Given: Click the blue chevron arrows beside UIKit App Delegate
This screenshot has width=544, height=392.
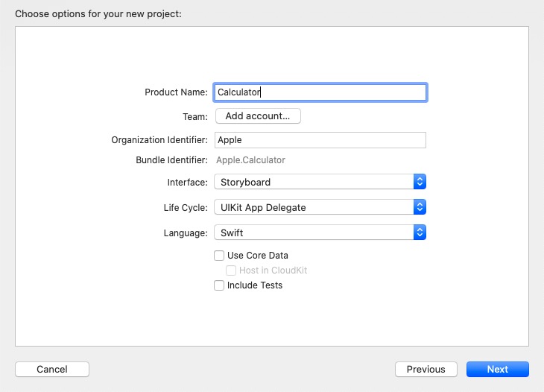Looking at the screenshot, I should click(x=420, y=207).
